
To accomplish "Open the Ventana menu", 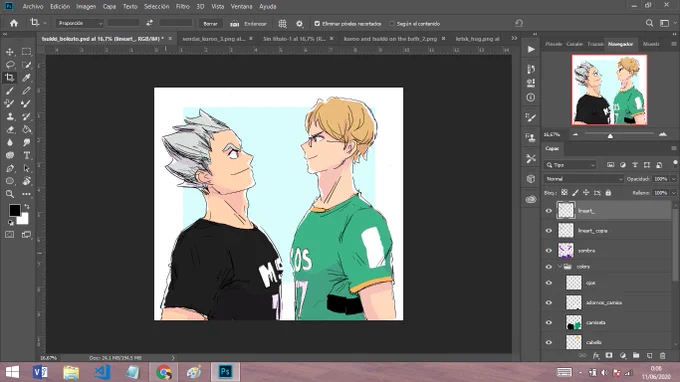I will (x=241, y=7).
